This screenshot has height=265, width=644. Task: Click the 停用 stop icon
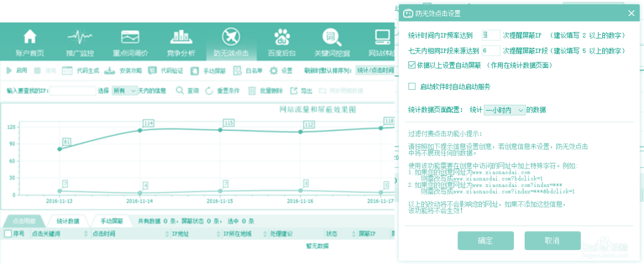(x=38, y=70)
